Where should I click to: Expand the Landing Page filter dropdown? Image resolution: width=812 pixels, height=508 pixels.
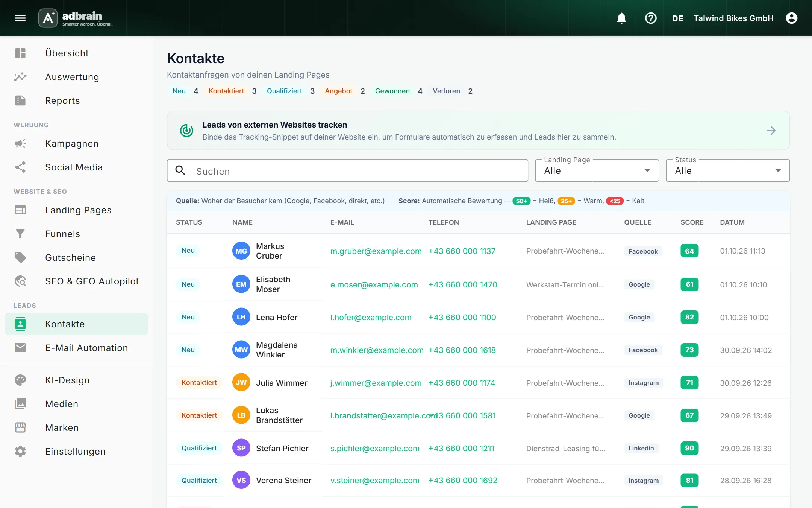(x=597, y=170)
